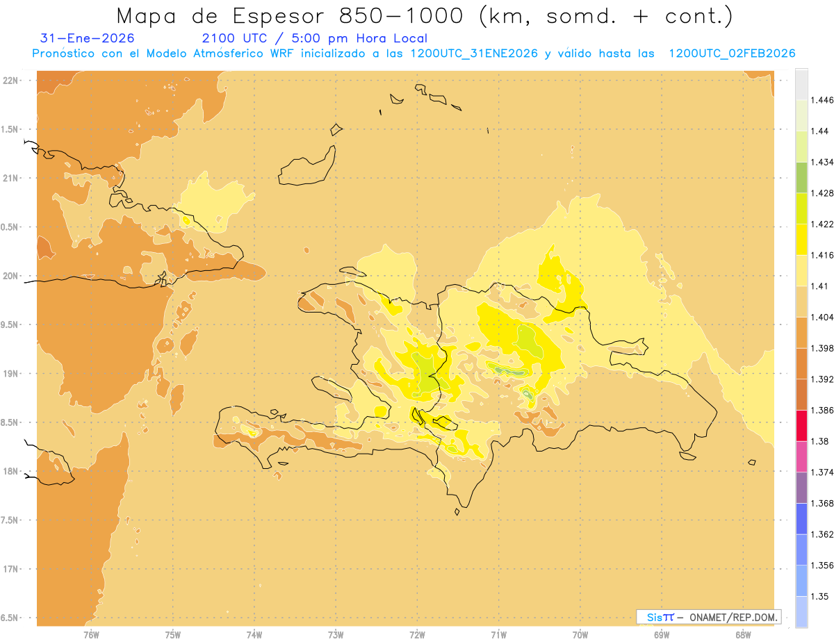Screen dimensions: 834x644
Task: Click the '2100 UTC / 5:00 pm Hora Local' text
Action: (x=314, y=39)
